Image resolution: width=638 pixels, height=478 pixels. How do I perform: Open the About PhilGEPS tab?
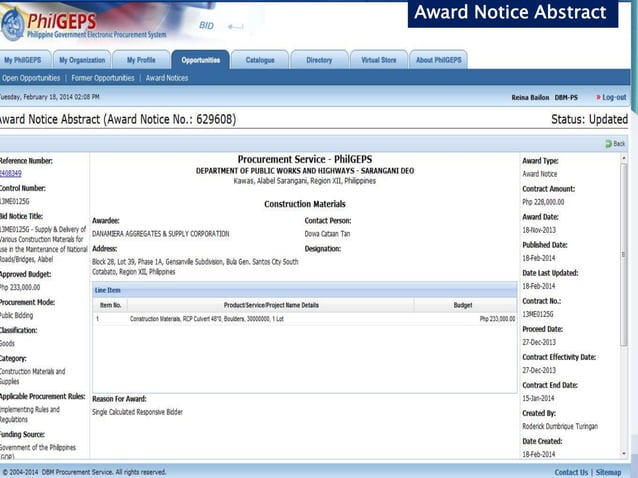438,60
